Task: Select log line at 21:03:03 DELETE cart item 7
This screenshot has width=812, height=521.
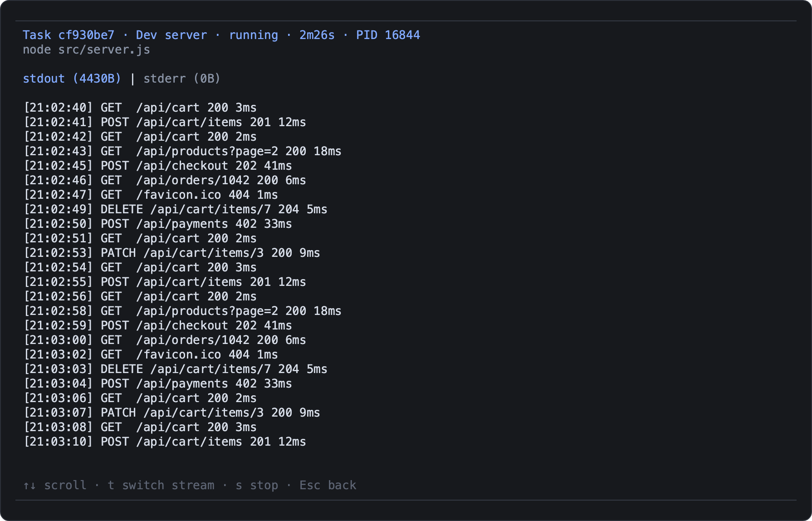Action: (x=176, y=369)
